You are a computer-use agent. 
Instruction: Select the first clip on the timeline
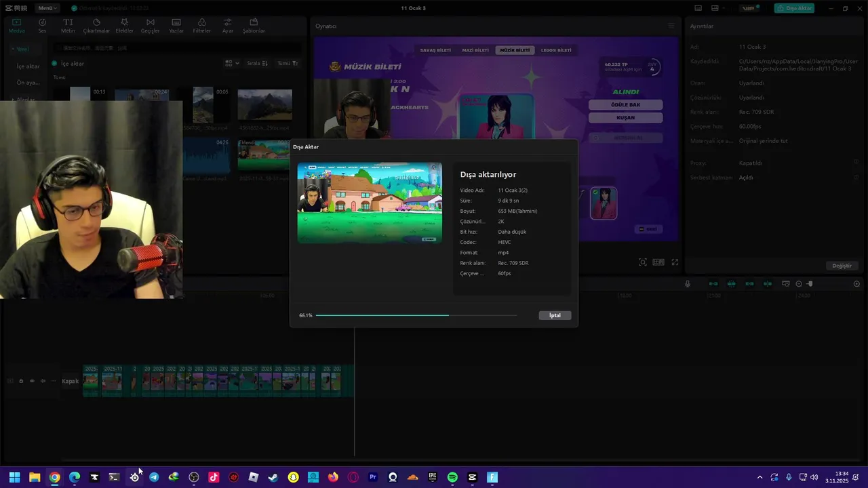click(x=92, y=380)
